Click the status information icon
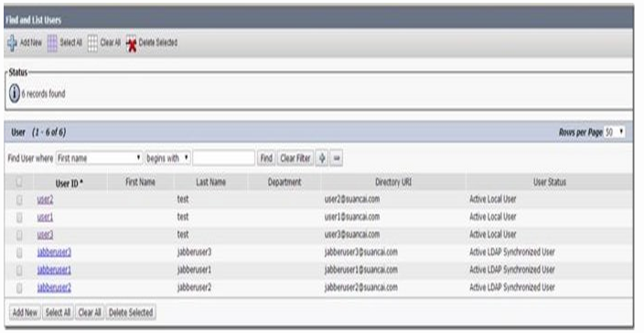Image resolution: width=644 pixels, height=333 pixels. (x=15, y=93)
